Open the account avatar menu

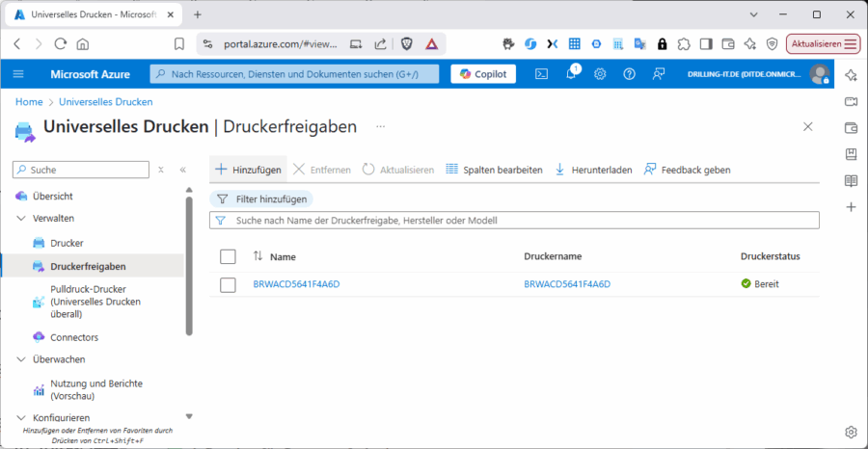819,74
